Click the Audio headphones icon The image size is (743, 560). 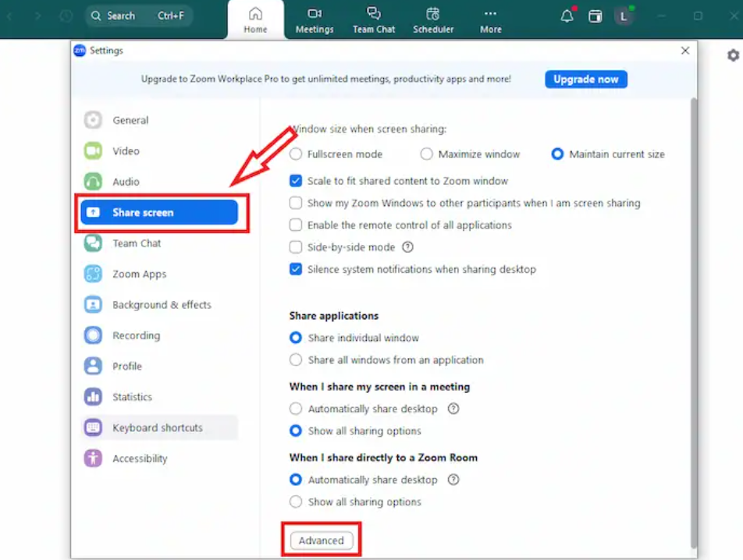(93, 182)
